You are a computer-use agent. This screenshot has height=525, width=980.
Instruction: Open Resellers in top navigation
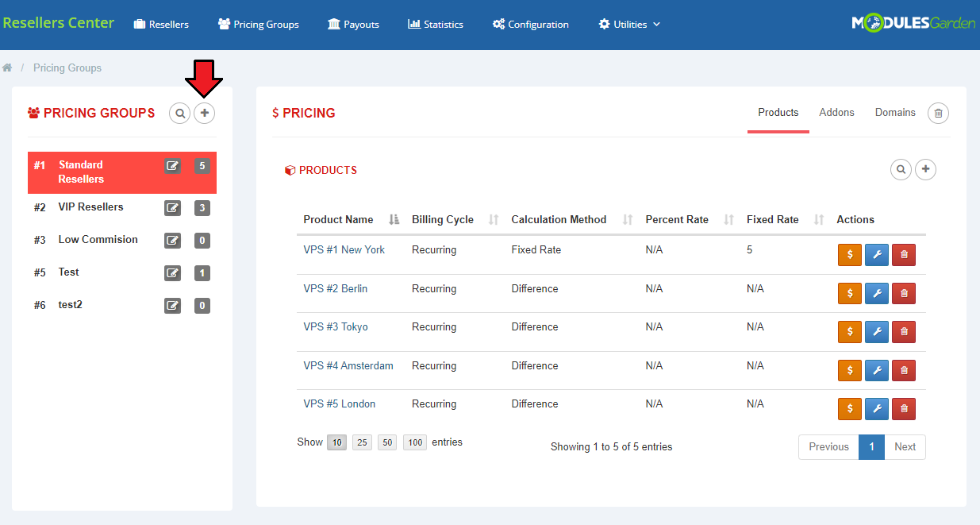point(161,25)
